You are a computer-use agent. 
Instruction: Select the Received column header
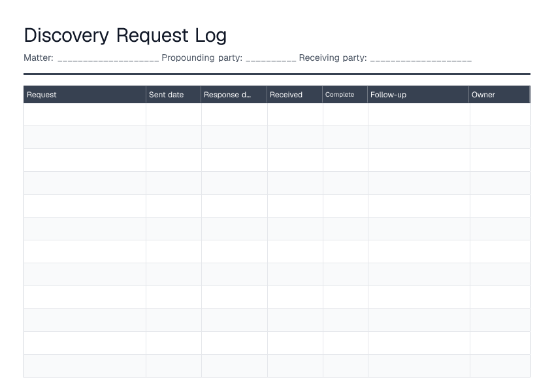pyautogui.click(x=295, y=94)
